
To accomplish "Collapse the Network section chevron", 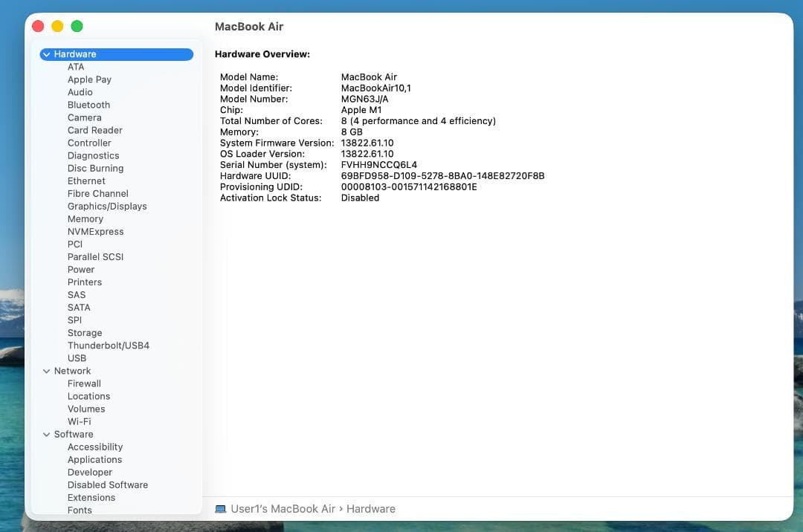I will pos(46,371).
